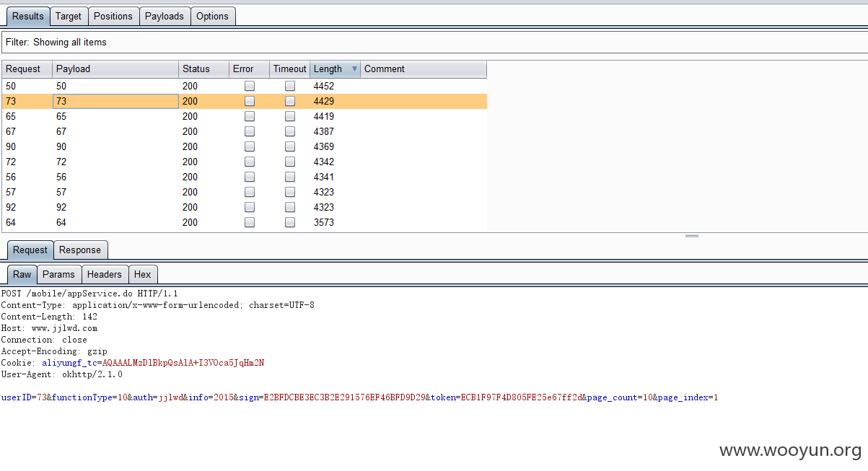Select the row with length 4387
Viewport: 868px width, 471px height.
pos(245,131)
